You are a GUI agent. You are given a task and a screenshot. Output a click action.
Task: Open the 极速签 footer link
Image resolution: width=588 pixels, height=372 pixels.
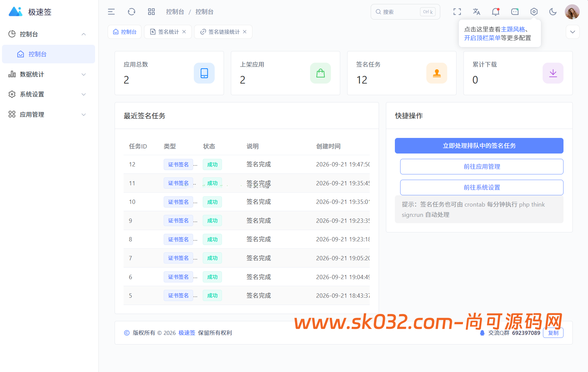(187, 333)
